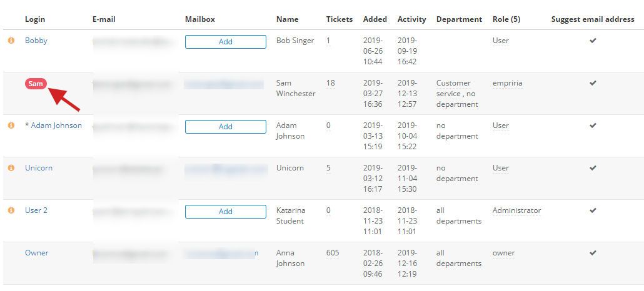
Task: Open role selector for Bobby's User role
Action: (501, 41)
